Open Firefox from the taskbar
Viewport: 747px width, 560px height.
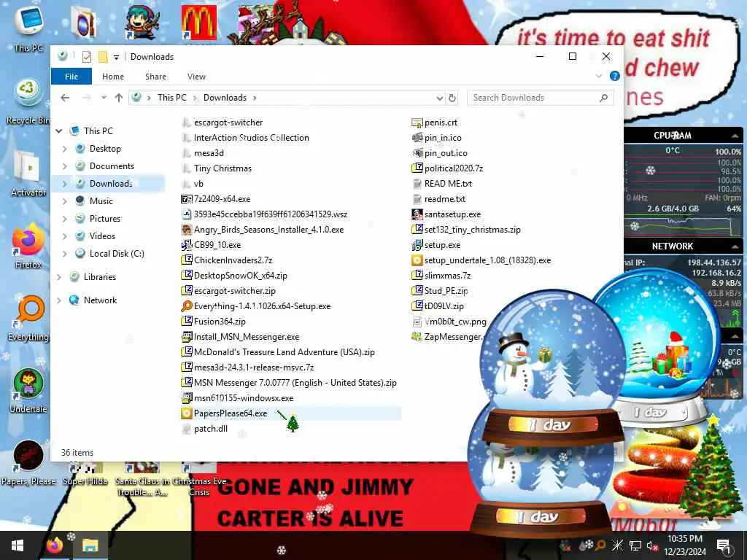pyautogui.click(x=54, y=545)
